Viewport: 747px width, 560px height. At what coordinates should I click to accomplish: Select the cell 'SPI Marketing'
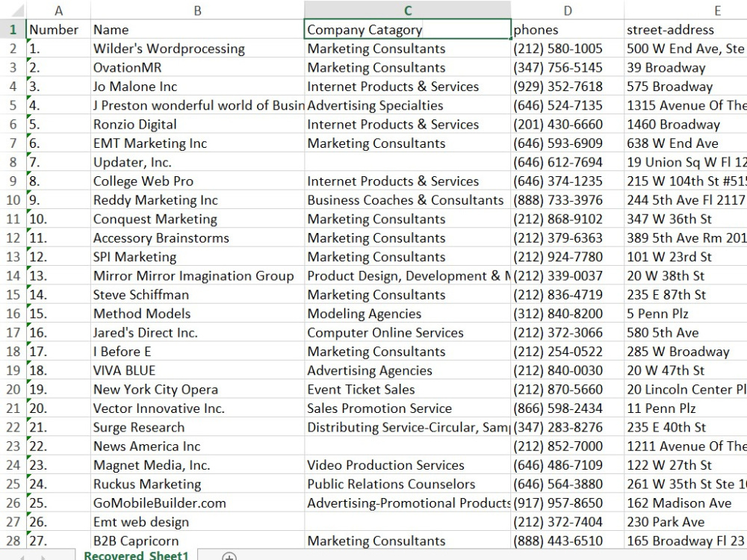197,257
